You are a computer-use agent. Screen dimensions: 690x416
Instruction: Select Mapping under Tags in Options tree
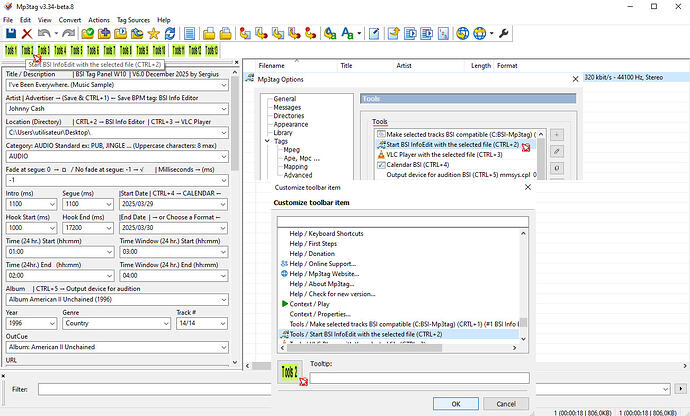pyautogui.click(x=295, y=167)
